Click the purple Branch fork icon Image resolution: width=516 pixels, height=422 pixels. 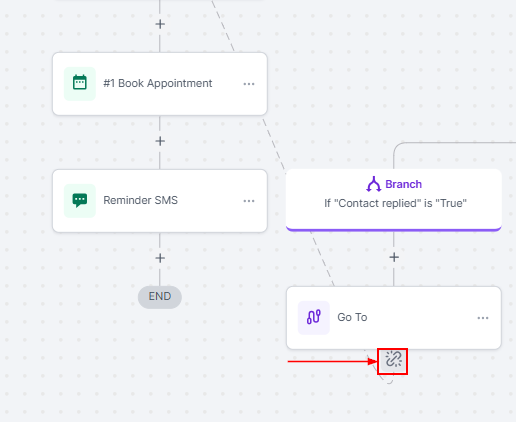[x=374, y=184]
